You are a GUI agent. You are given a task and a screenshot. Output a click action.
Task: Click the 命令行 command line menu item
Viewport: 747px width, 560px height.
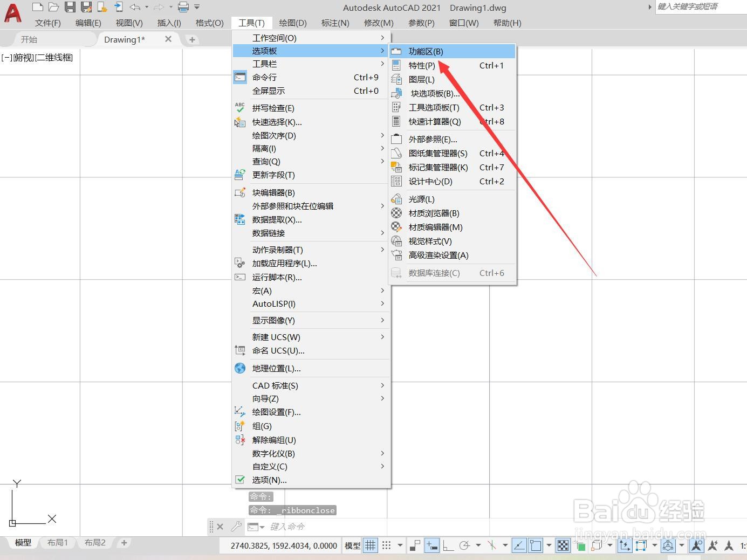point(311,77)
